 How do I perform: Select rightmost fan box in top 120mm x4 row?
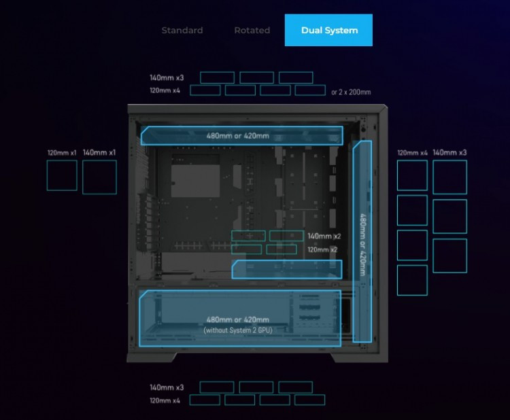coord(310,90)
